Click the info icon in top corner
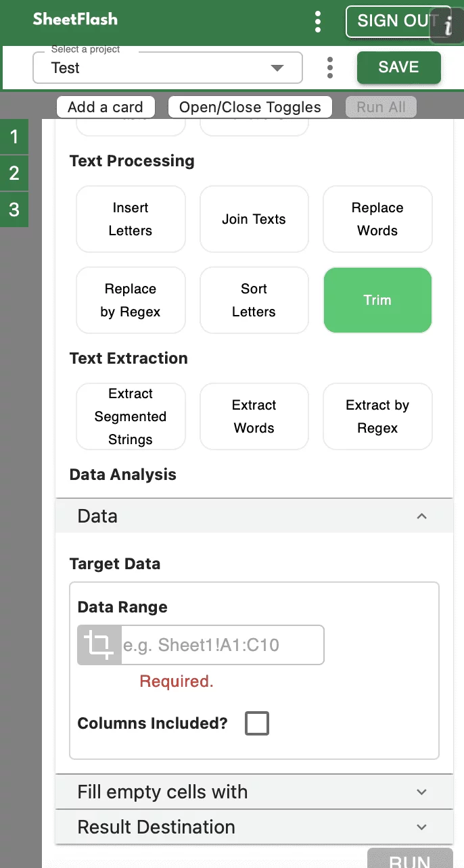This screenshot has height=868, width=464. point(448,26)
